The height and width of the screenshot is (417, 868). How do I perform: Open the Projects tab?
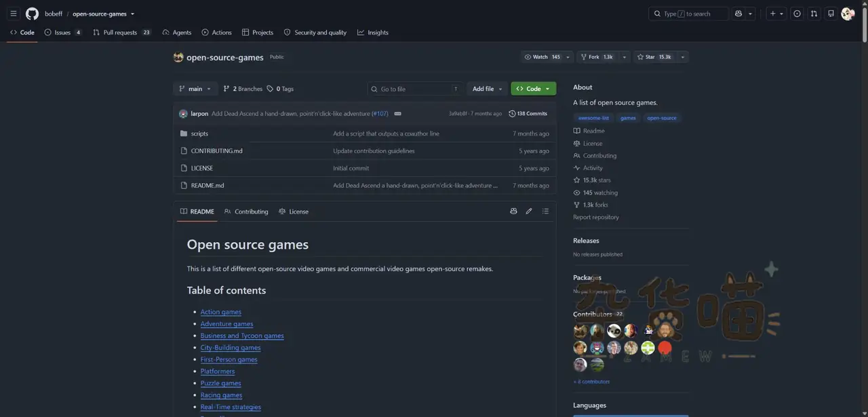coord(257,33)
